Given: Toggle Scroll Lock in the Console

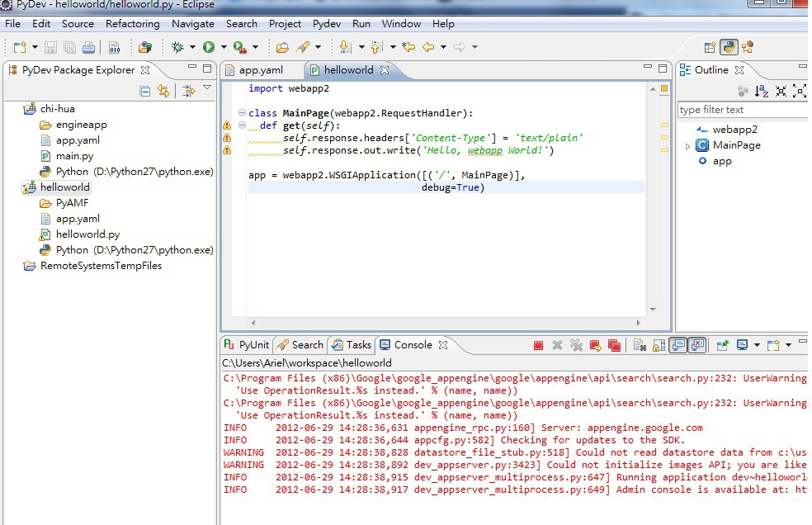Looking at the screenshot, I should [x=659, y=345].
